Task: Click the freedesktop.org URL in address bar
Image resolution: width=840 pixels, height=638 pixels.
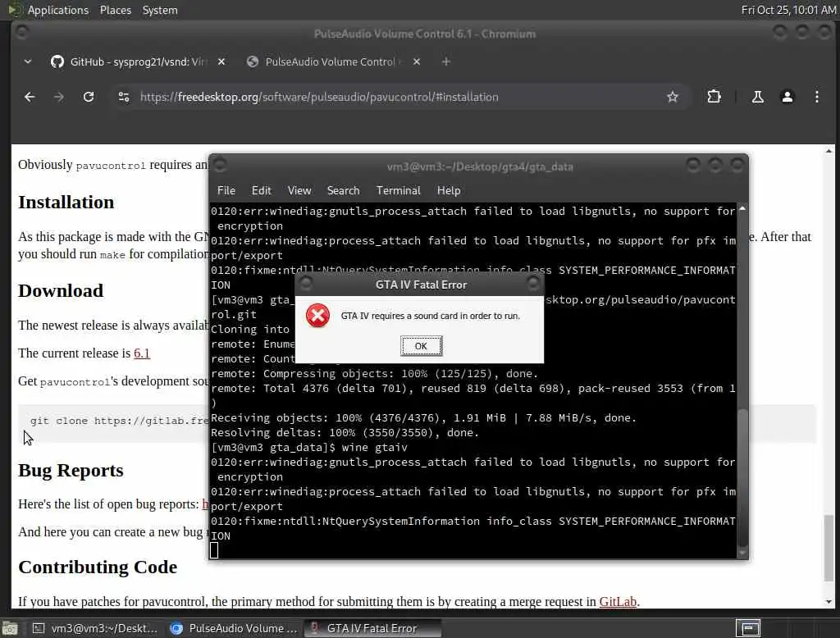Action: coord(319,97)
